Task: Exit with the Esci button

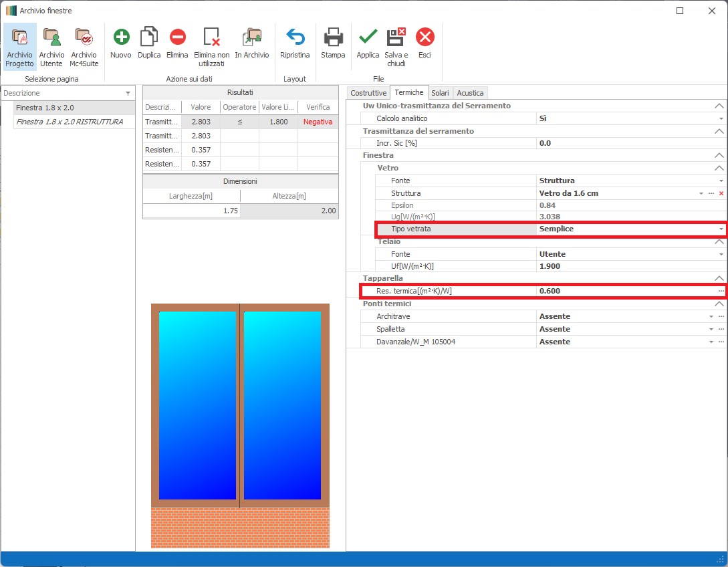Action: (424, 43)
